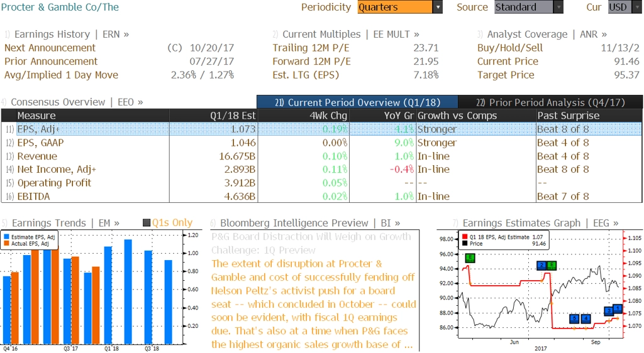Image resolution: width=644 pixels, height=353 pixels.
Task: Toggle the Q1s Only checkbox
Action: tap(146, 222)
